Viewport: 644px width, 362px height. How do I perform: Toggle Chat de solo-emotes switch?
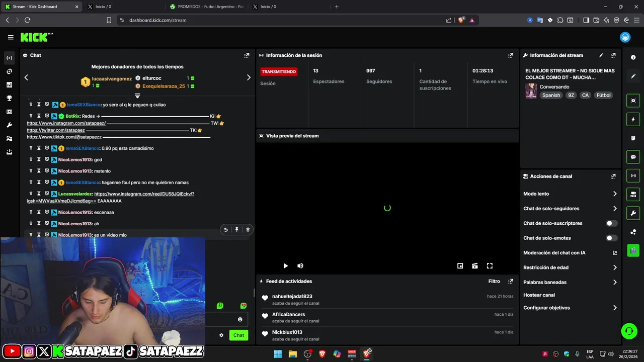pos(611,238)
